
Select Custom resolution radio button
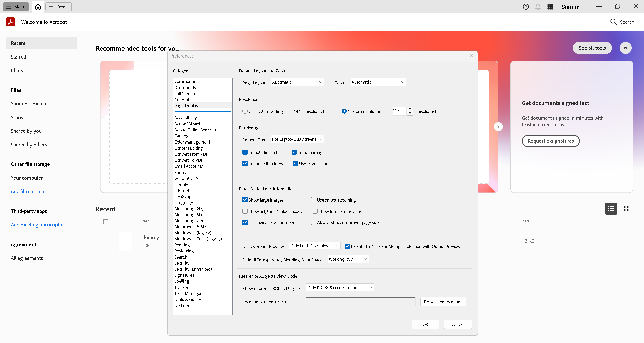click(x=344, y=111)
